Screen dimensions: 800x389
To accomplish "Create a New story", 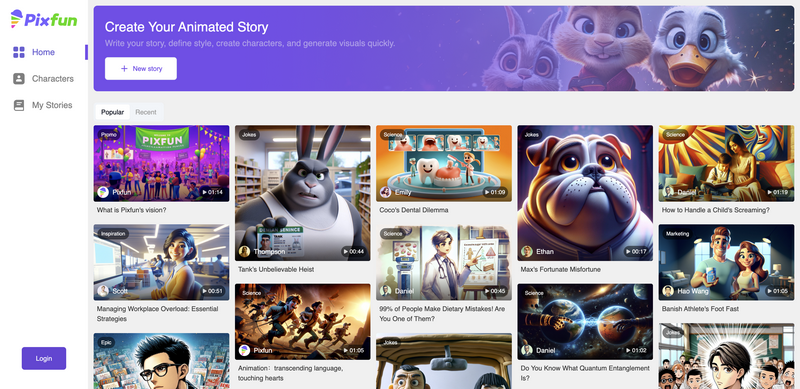I will click(x=141, y=68).
